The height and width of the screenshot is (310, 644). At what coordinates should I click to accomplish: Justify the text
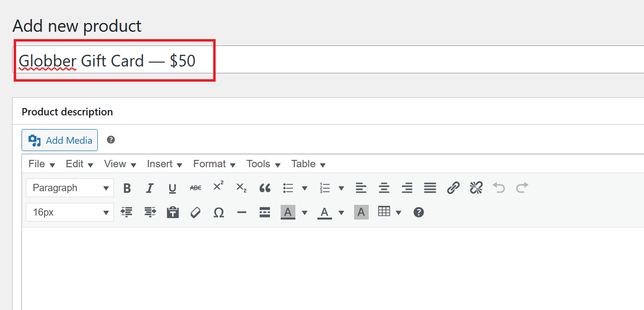(430, 188)
